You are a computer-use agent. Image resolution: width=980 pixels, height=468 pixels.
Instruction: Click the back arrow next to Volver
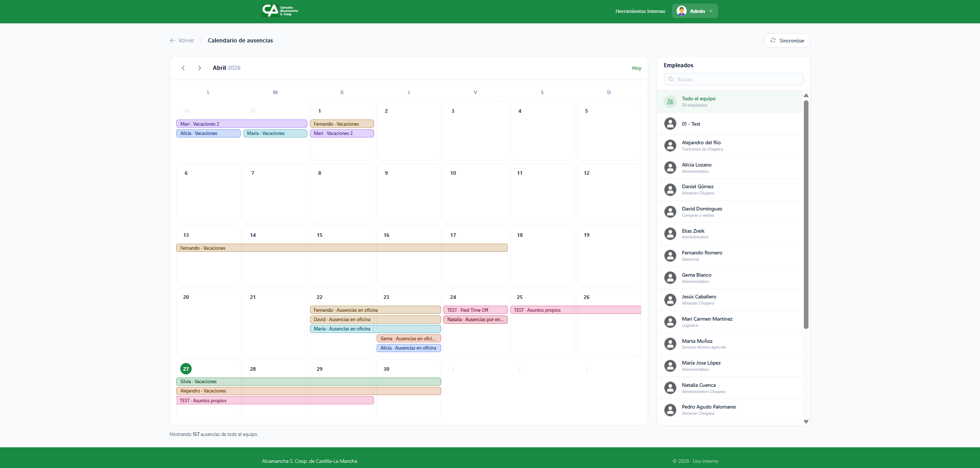(x=173, y=40)
